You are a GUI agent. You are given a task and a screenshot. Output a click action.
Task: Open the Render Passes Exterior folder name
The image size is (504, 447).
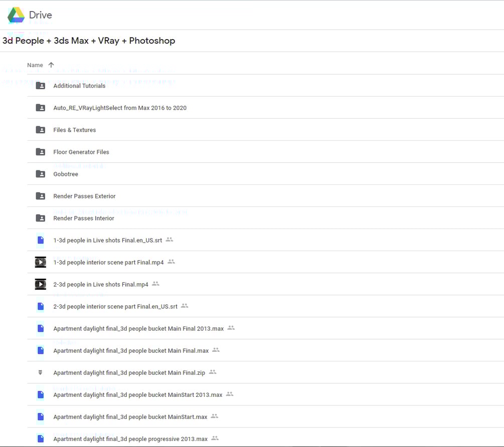[x=85, y=196]
